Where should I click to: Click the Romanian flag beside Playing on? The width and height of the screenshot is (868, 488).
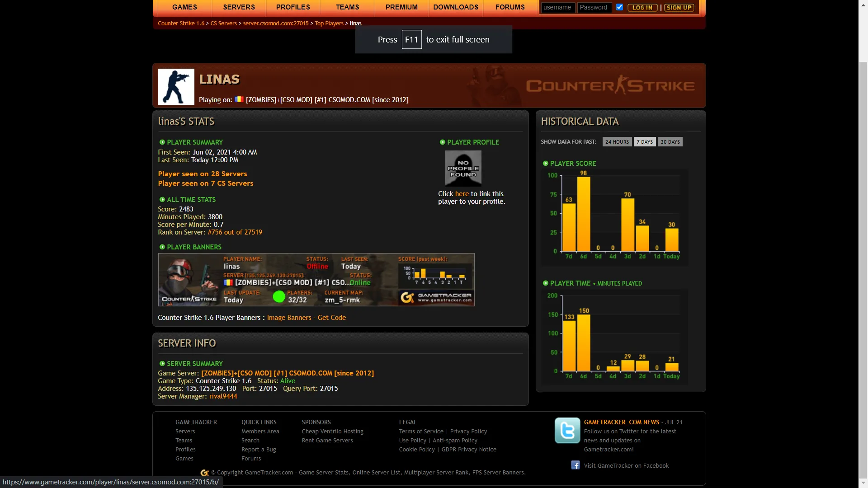[239, 99]
